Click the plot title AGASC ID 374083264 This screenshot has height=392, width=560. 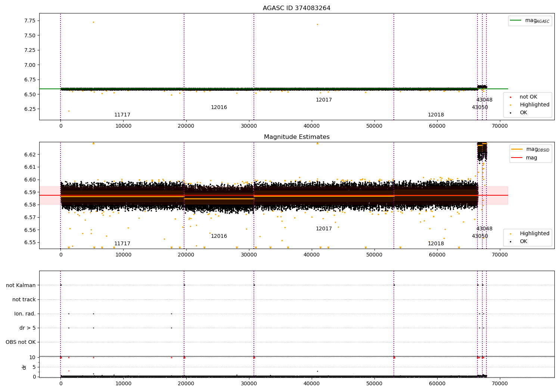point(296,8)
